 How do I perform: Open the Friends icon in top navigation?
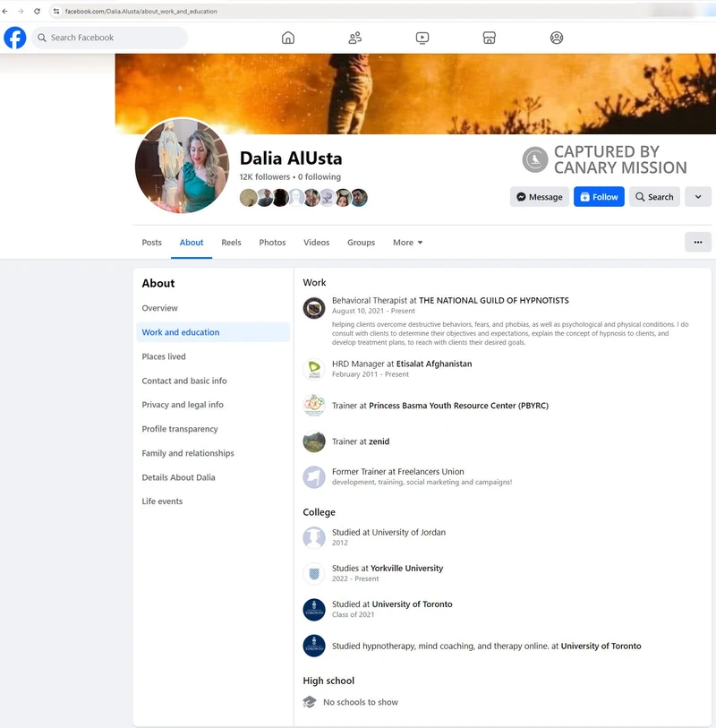tap(355, 38)
